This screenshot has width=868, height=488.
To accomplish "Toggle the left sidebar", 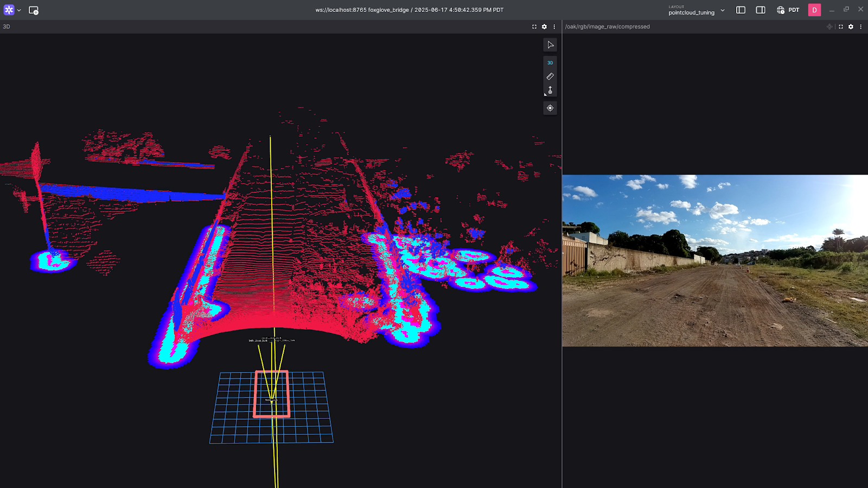I will 741,10.
